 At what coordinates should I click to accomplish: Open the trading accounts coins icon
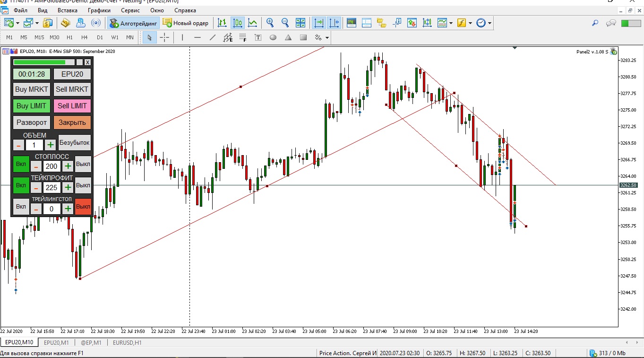click(48, 22)
